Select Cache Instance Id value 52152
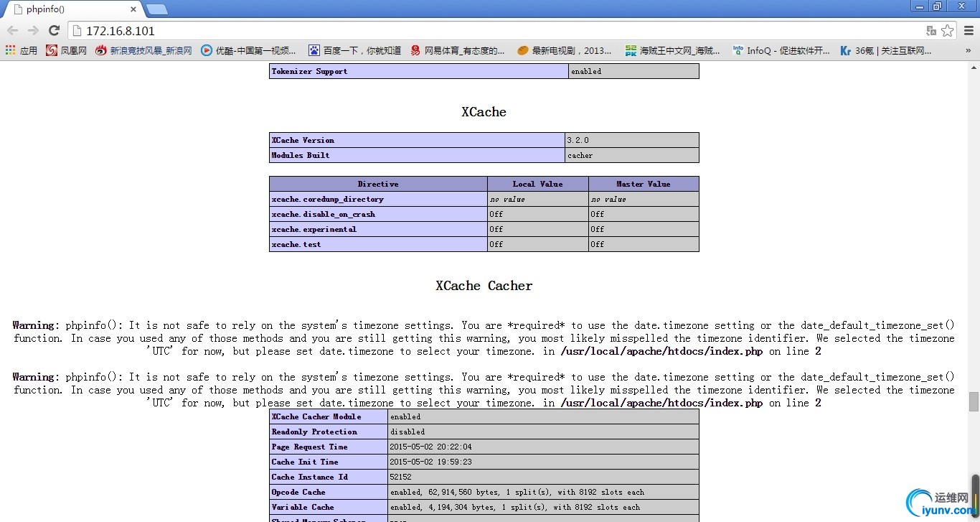The height and width of the screenshot is (522, 980). click(400, 477)
